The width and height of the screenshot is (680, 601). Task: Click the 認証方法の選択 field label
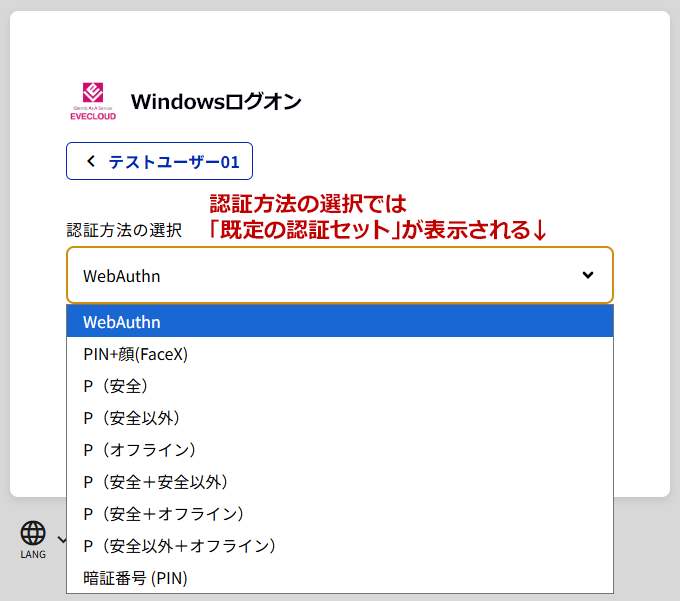point(124,230)
